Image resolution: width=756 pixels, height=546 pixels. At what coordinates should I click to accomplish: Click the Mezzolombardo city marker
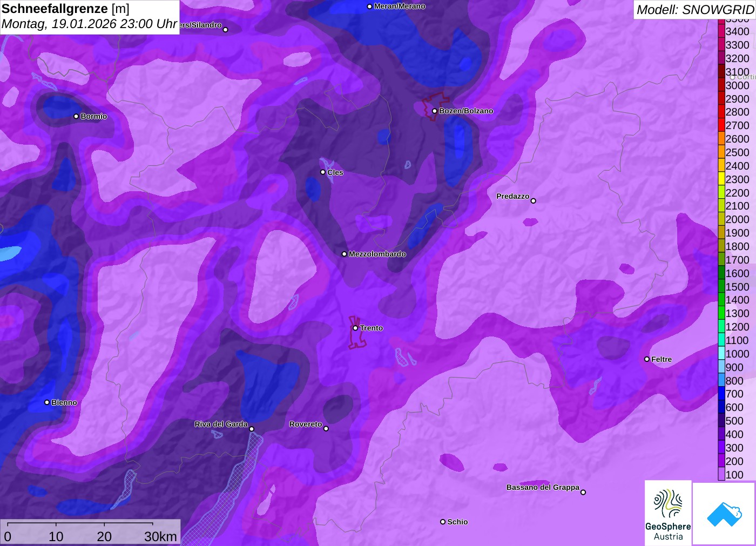(x=345, y=254)
